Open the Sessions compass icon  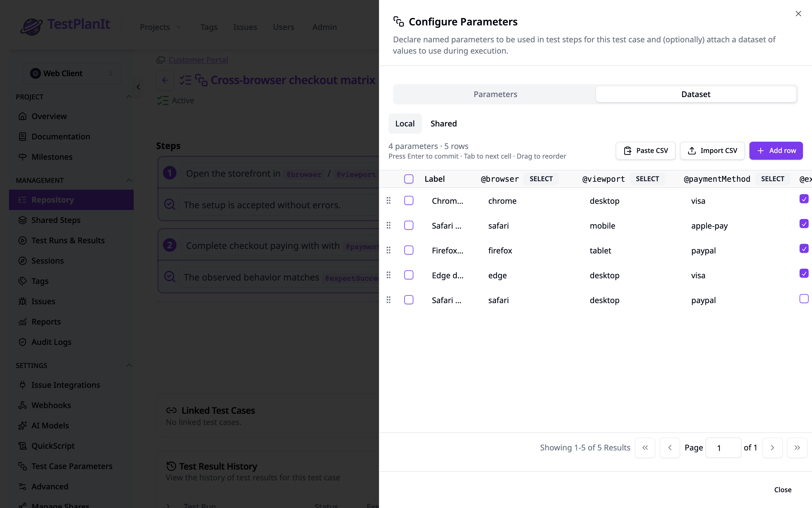[23, 261]
